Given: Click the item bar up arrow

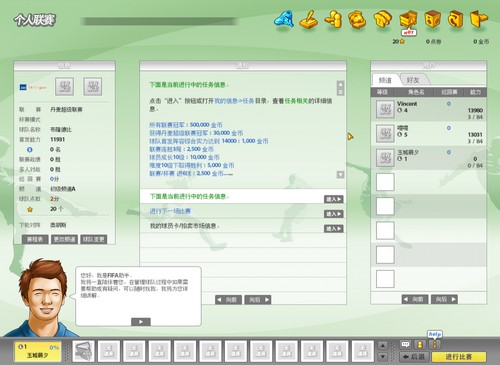Looking at the screenshot, I should pos(383,346).
